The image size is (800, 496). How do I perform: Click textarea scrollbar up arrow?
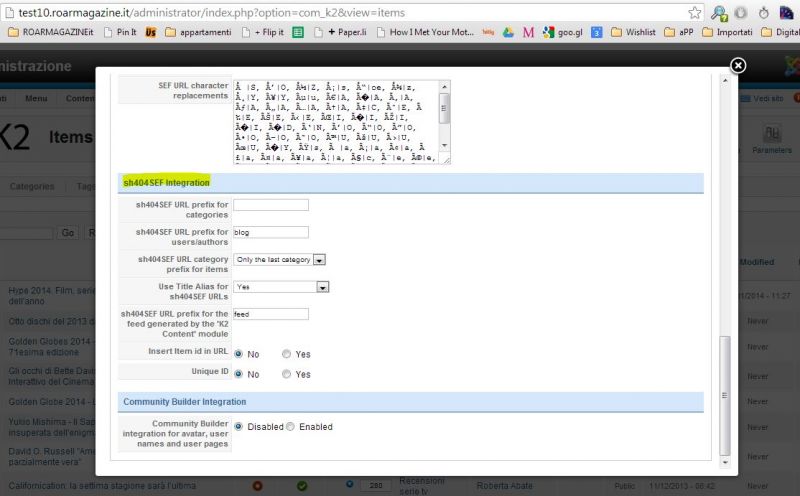[444, 86]
